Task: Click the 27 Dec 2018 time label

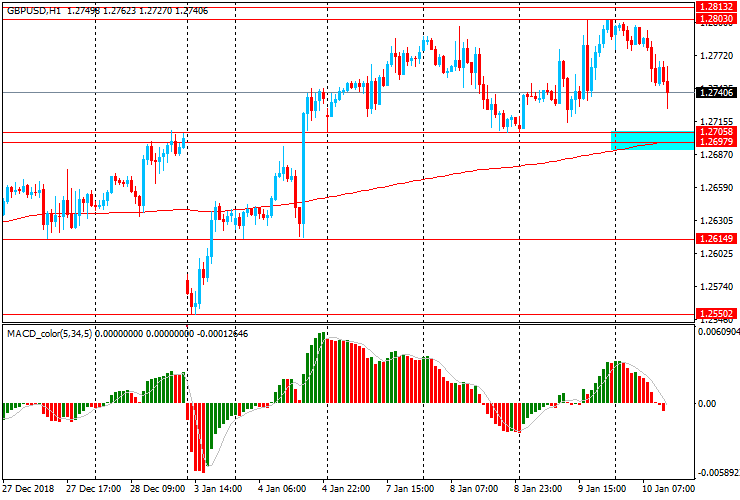Action: click(x=28, y=488)
